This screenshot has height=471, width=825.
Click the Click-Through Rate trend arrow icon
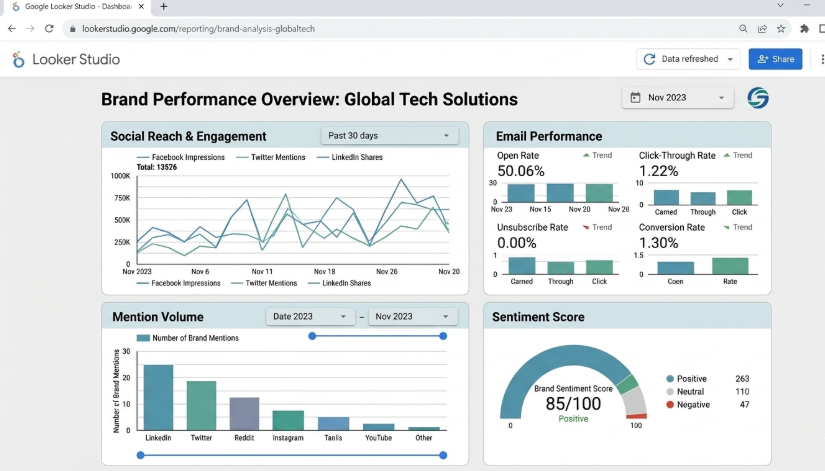coord(727,155)
